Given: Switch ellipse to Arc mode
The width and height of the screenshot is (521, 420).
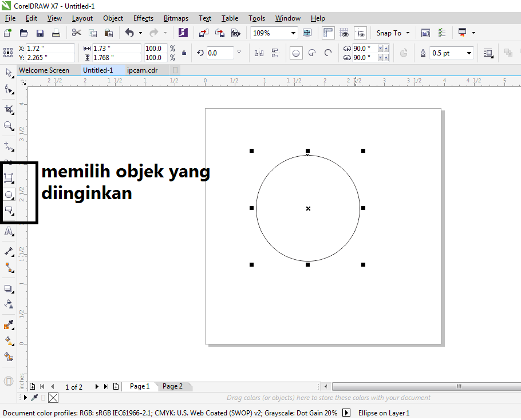Looking at the screenshot, I should tap(328, 53).
